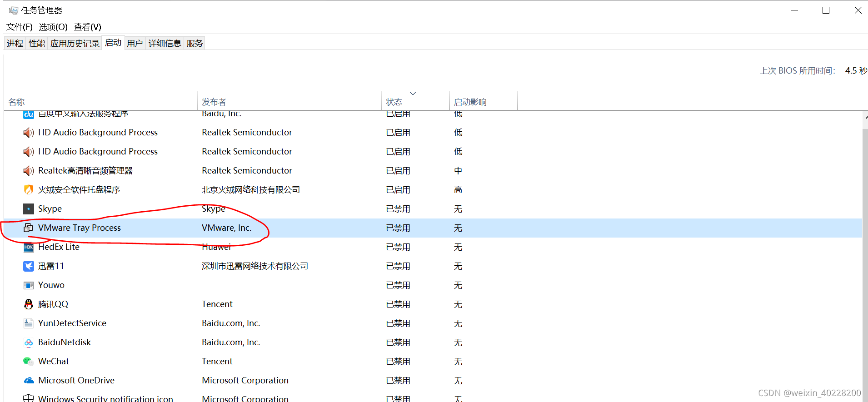This screenshot has width=868, height=402.
Task: Click the VMware Tray Process icon
Action: (29, 228)
